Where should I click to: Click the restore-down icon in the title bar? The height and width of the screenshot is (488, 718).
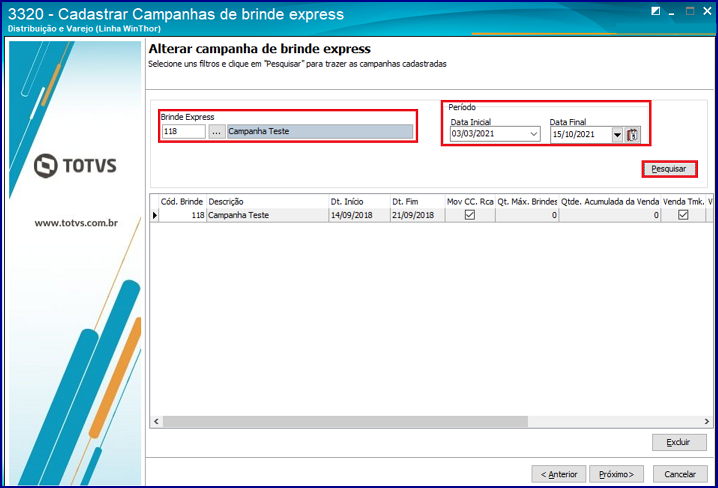656,11
